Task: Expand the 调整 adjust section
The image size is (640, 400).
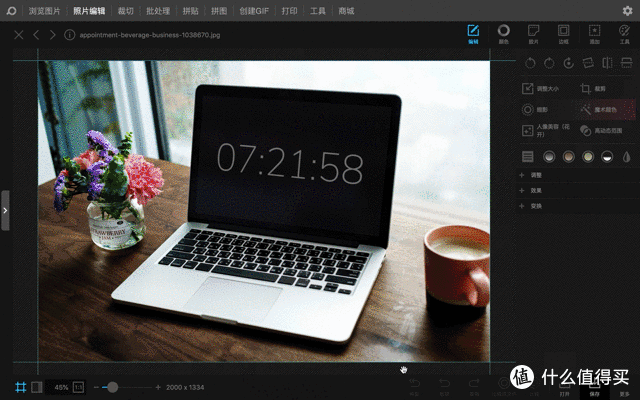Action: [x=576, y=175]
